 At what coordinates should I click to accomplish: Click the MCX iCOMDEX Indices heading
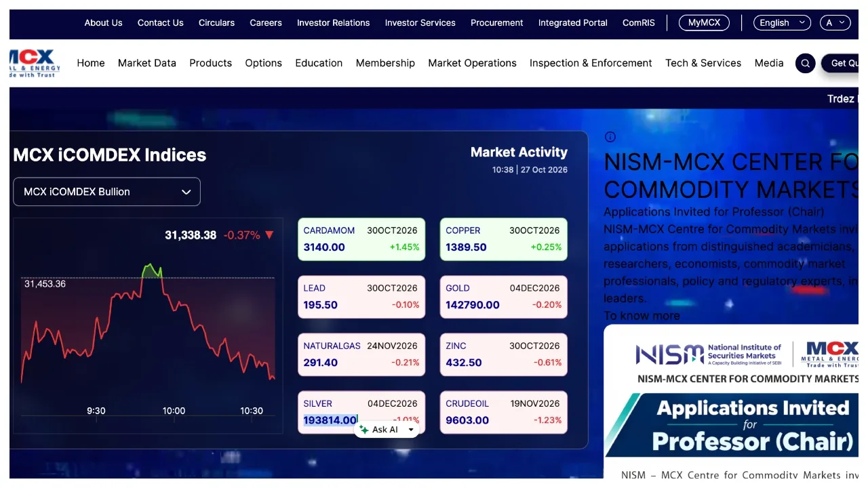coord(110,155)
